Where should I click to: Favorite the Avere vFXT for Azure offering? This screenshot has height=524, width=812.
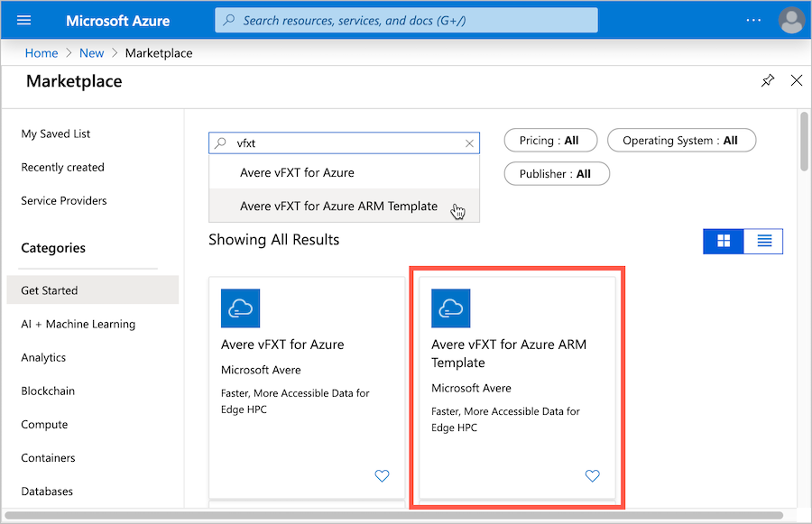pyautogui.click(x=383, y=475)
